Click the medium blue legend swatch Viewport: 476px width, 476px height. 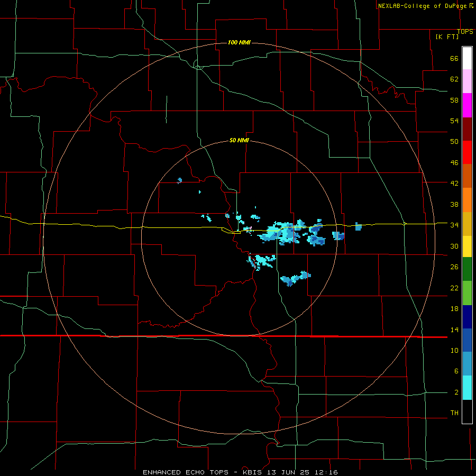click(x=467, y=340)
